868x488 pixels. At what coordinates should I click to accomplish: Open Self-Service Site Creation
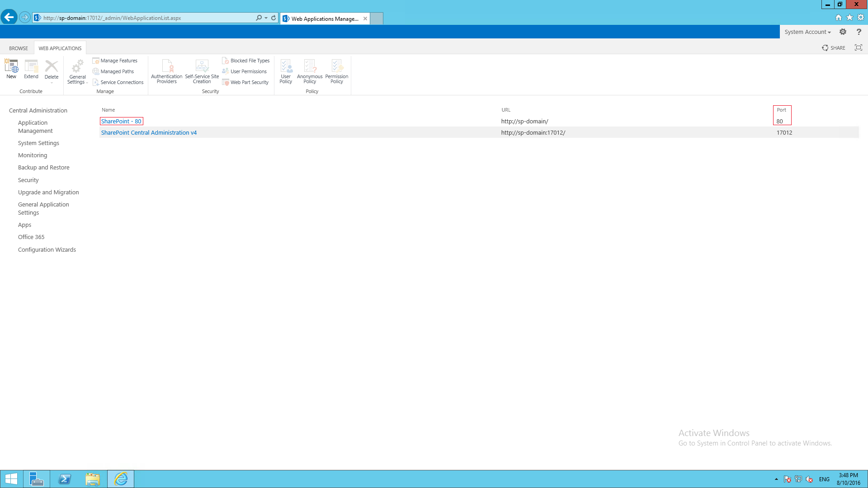coord(202,71)
